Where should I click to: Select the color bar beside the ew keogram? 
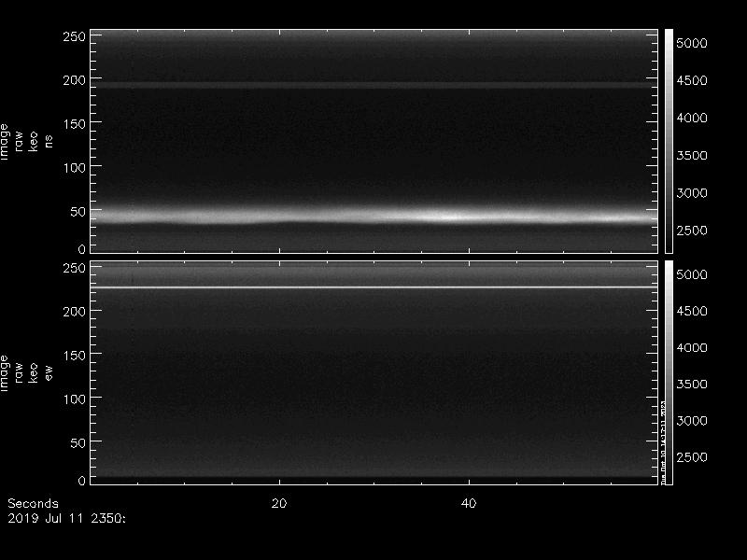(x=669, y=372)
